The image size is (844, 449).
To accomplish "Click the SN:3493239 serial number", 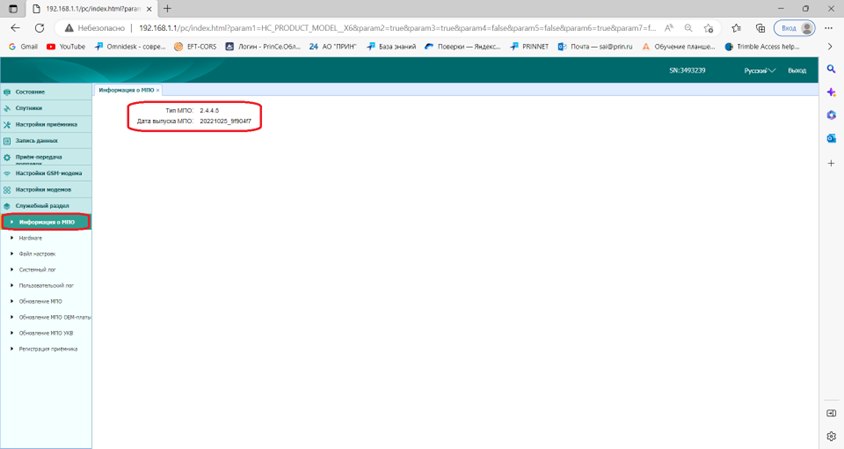I will click(x=687, y=71).
